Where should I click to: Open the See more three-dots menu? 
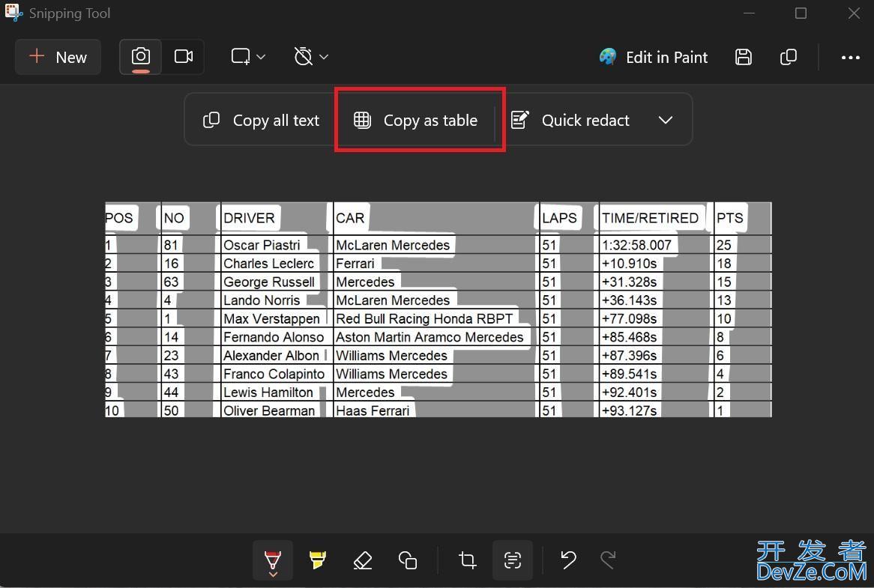coord(850,58)
